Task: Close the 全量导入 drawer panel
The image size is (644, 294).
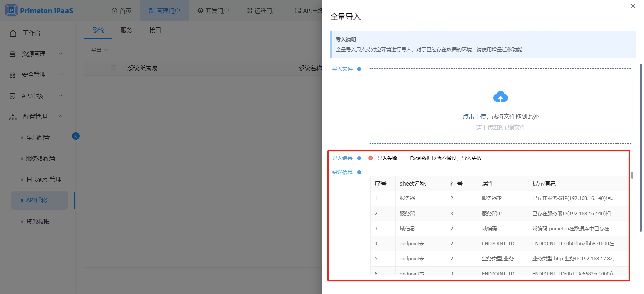Action: (x=633, y=6)
